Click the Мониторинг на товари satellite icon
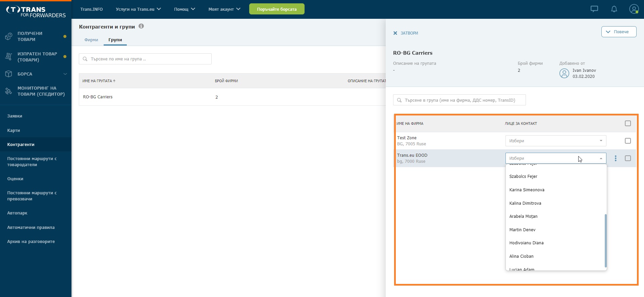Screen dimensions: 644x297 (x=9, y=91)
